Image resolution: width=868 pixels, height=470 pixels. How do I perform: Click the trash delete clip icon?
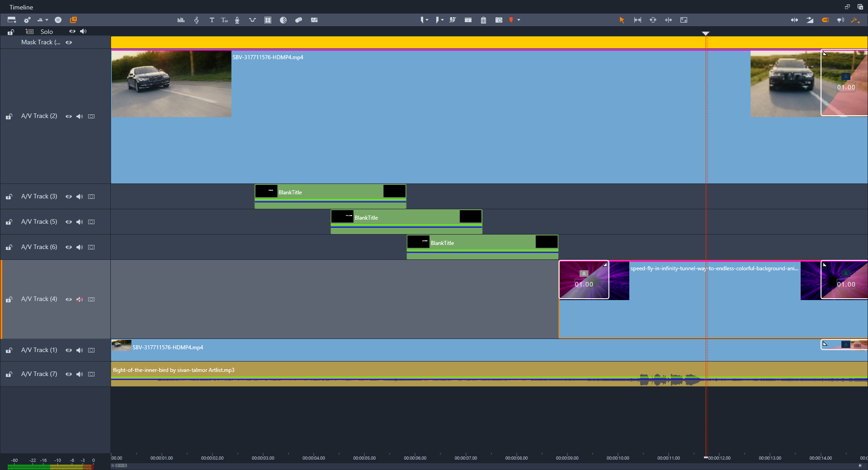483,20
